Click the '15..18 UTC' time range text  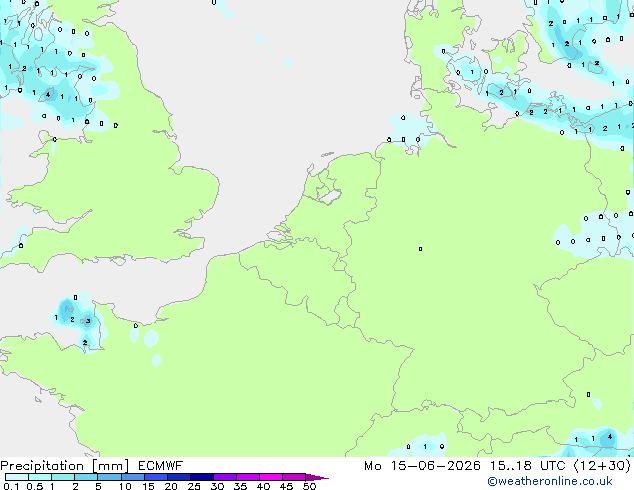tap(528, 466)
